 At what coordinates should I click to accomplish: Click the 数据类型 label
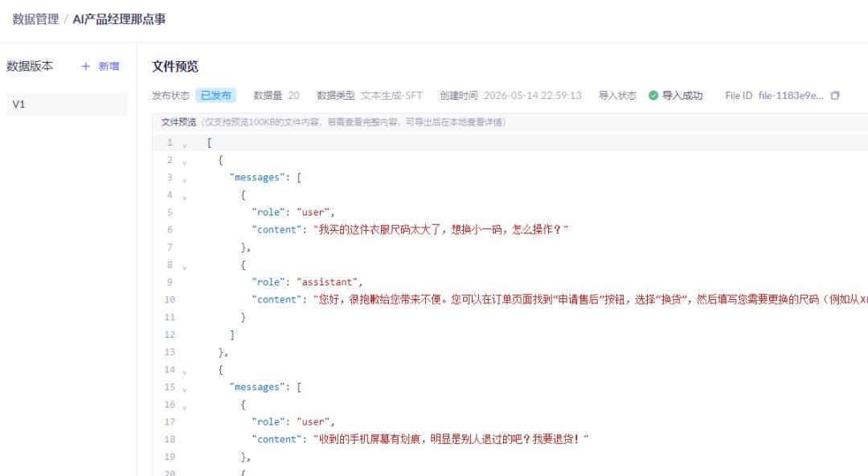click(x=336, y=96)
